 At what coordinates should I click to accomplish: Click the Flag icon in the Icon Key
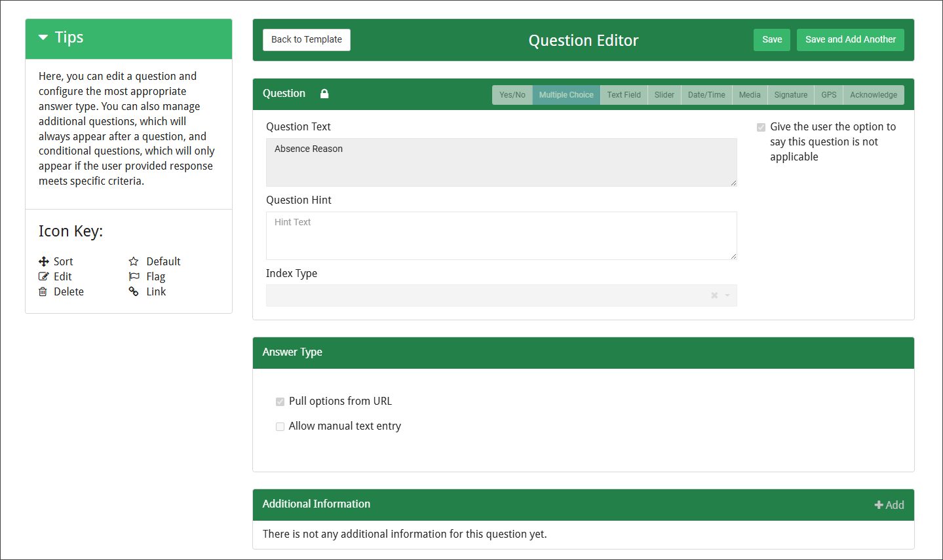(x=136, y=276)
